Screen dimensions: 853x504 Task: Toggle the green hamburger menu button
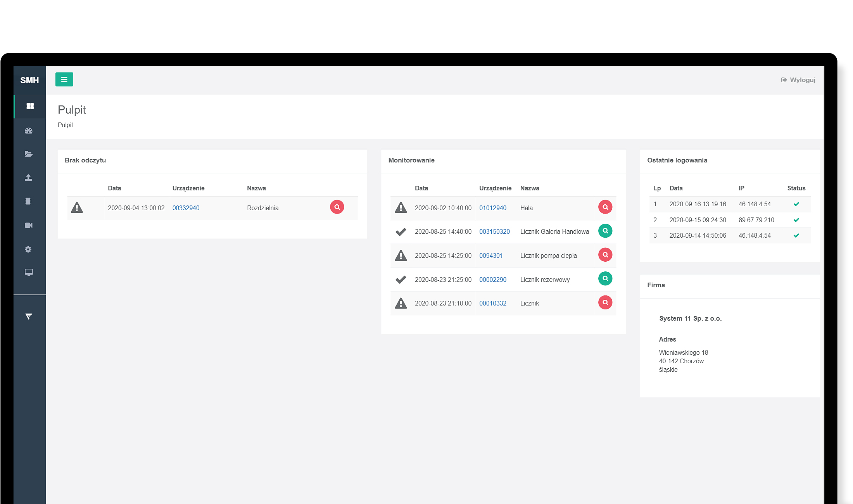[64, 79]
